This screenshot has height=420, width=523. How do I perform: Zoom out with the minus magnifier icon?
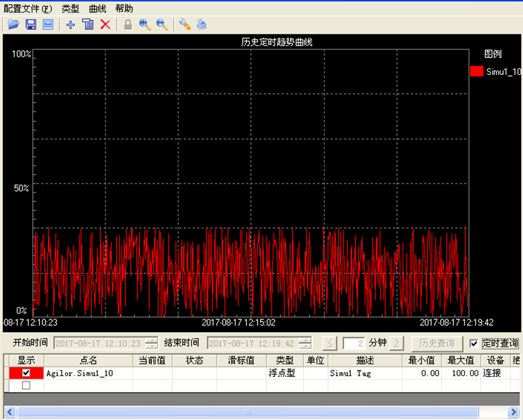coord(162,25)
